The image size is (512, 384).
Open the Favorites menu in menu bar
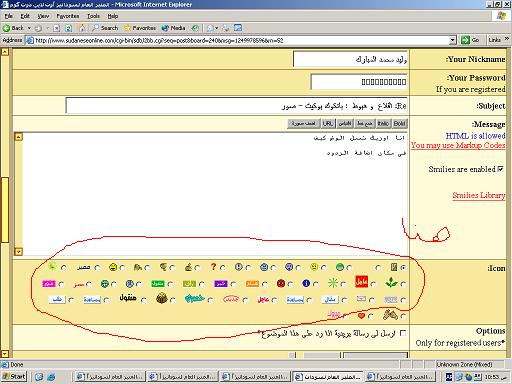pyautogui.click(x=68, y=16)
